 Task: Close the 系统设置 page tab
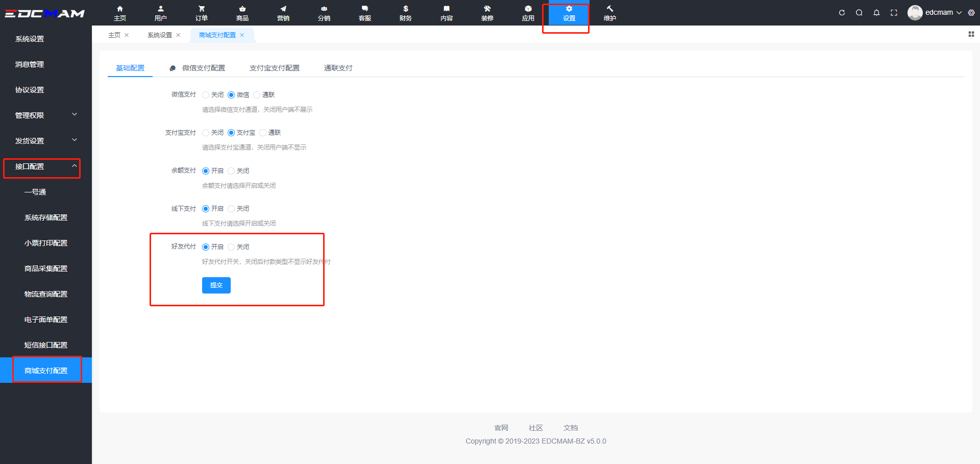(178, 35)
